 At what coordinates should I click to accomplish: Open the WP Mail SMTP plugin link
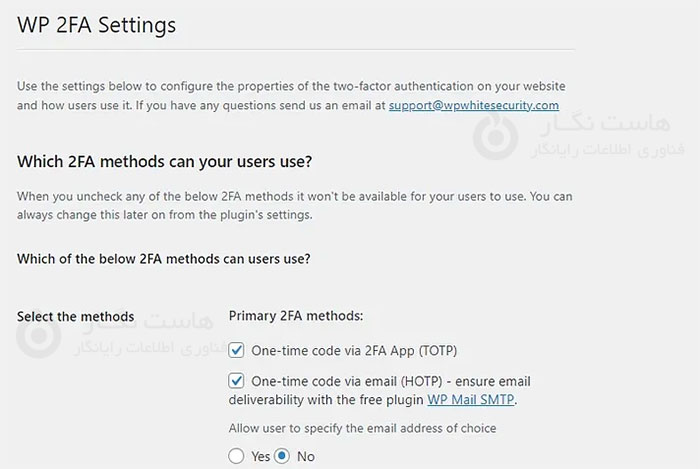point(472,399)
